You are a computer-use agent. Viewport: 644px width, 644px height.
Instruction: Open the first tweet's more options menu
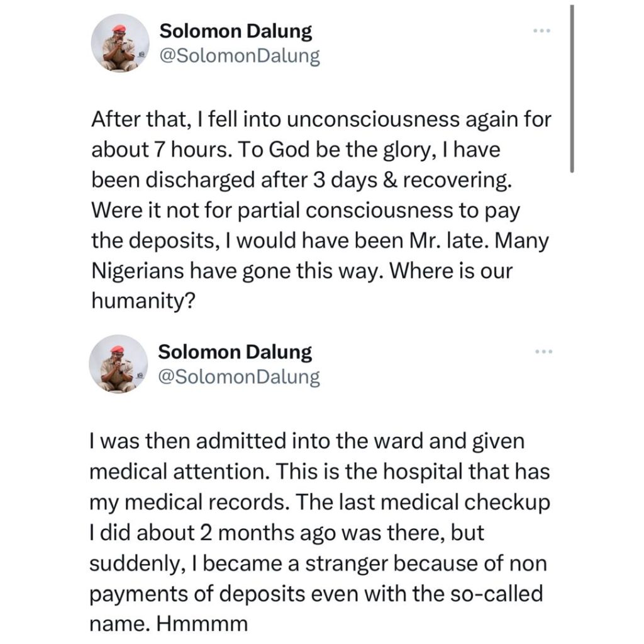click(541, 30)
